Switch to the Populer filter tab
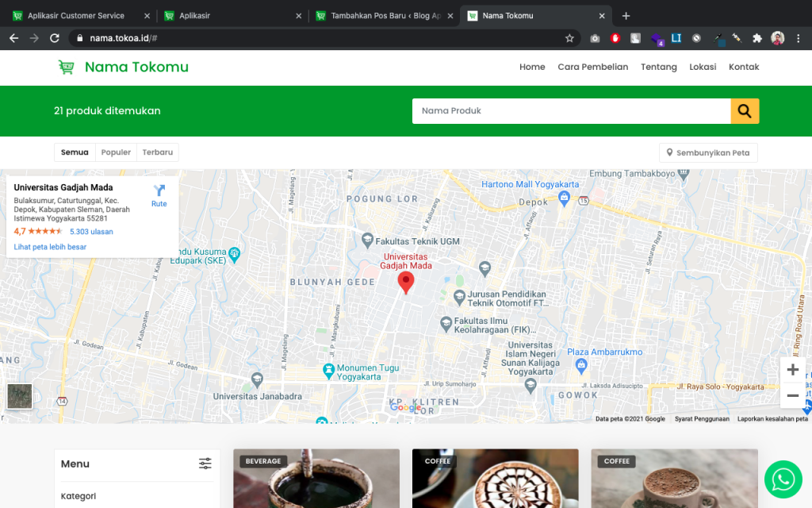This screenshot has height=508, width=812. [x=116, y=152]
